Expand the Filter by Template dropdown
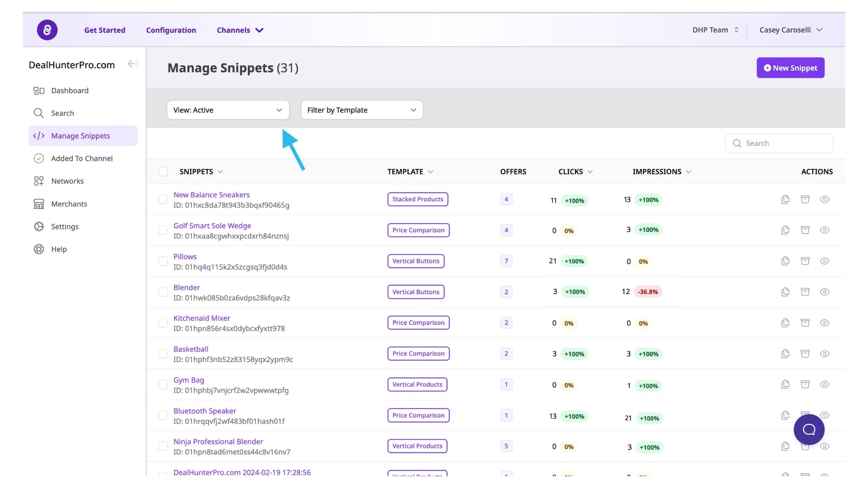Image resolution: width=868 pixels, height=488 pixels. coord(362,110)
